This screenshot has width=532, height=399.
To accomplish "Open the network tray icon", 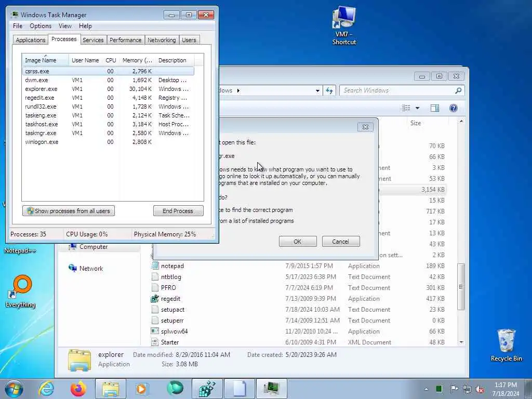I will click(x=467, y=389).
